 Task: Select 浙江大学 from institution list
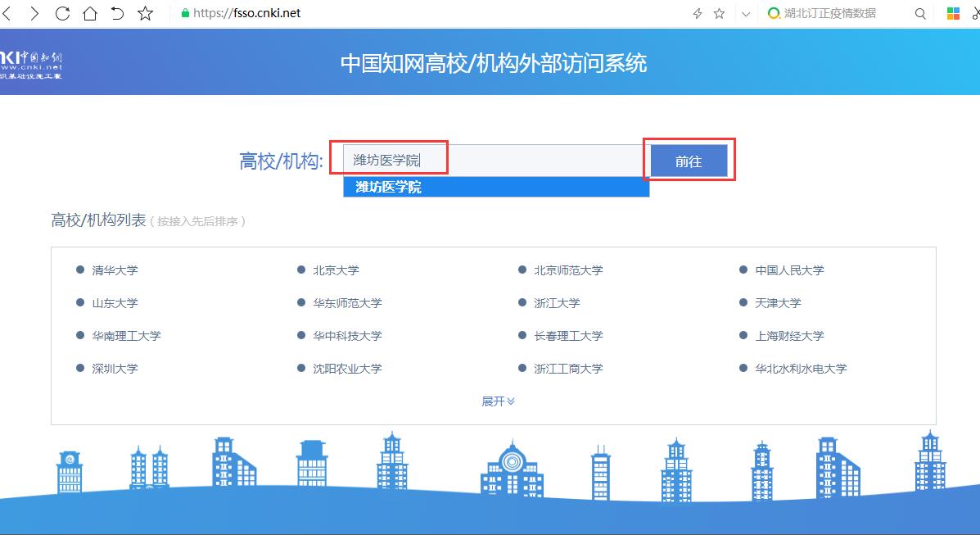(557, 303)
